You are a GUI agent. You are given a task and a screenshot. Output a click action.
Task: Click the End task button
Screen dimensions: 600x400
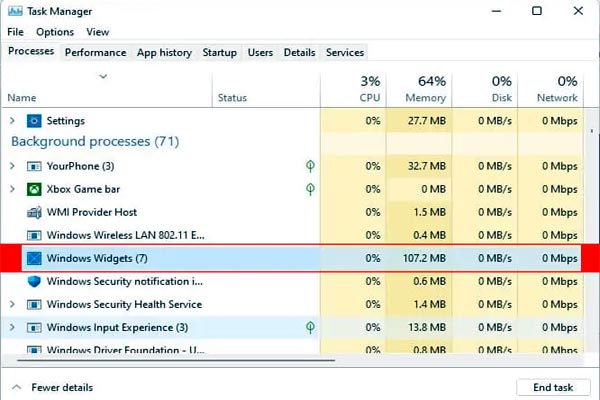pos(553,387)
